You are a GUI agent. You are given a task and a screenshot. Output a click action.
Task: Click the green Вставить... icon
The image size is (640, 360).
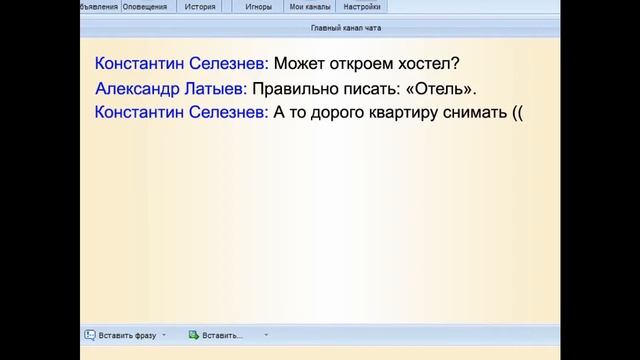pos(193,335)
